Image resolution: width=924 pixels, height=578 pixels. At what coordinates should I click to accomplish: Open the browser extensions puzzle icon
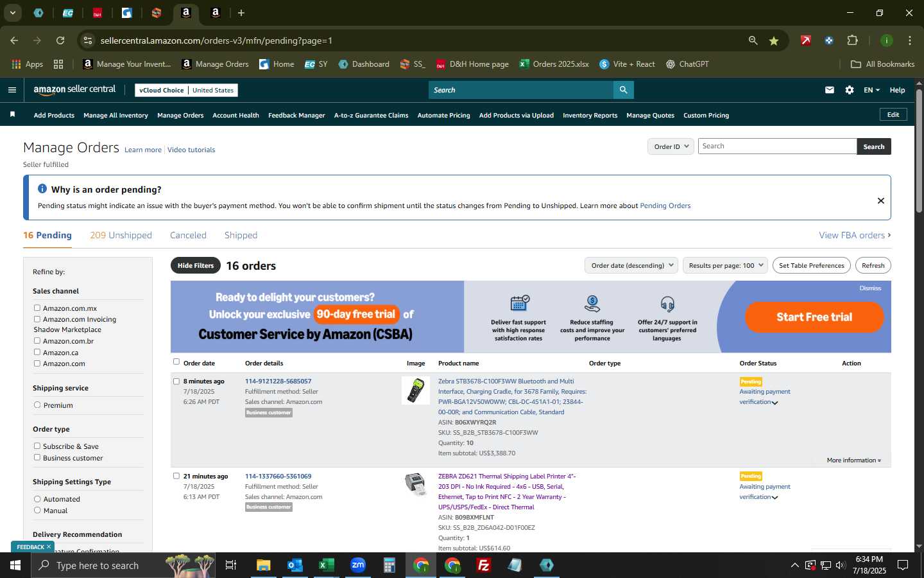(852, 40)
